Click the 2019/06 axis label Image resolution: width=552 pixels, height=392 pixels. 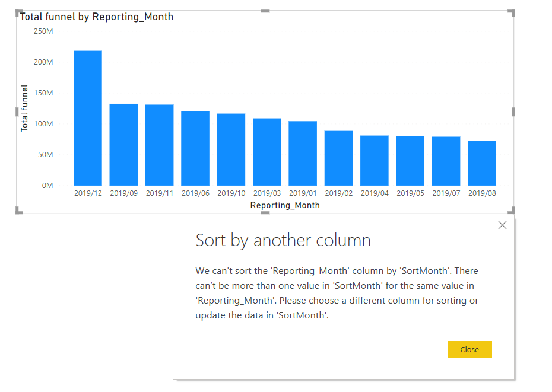[195, 193]
